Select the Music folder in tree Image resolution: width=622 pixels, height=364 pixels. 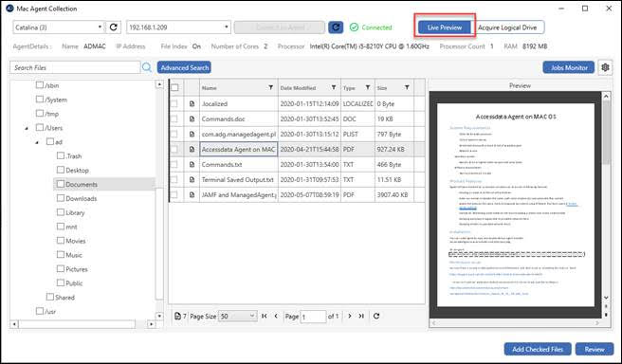74,255
